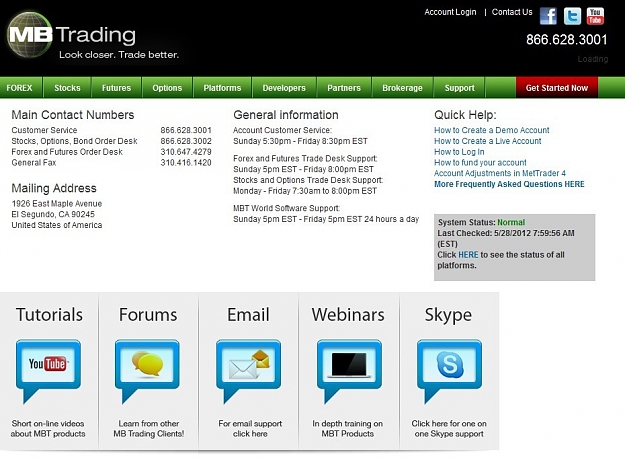Screen dimensions: 625x460
Task: Open the Partners menu
Action: (344, 88)
